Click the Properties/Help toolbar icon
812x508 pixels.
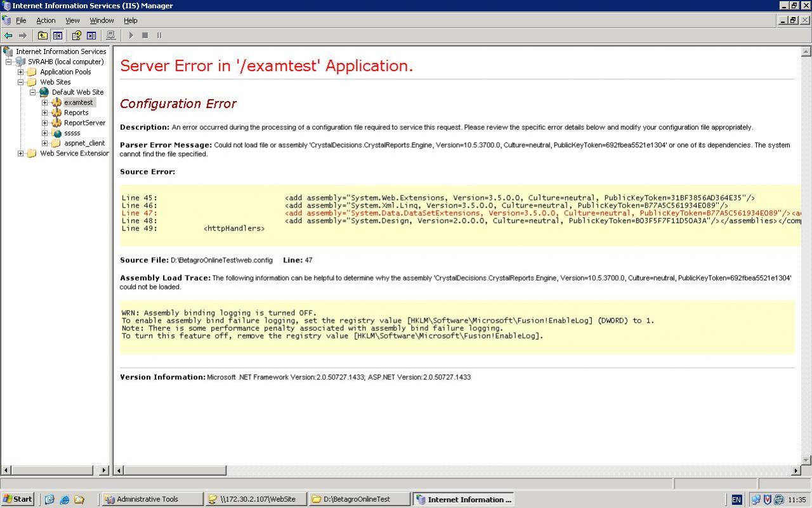(77, 36)
